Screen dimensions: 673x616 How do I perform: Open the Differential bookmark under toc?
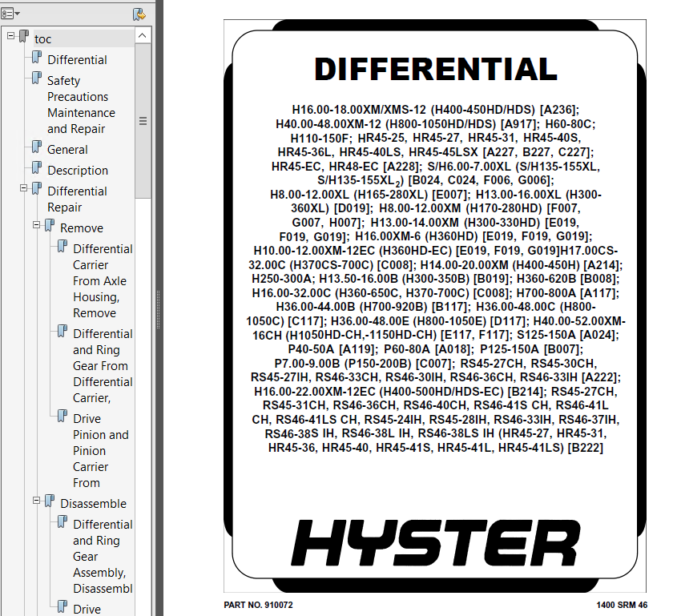click(x=77, y=59)
